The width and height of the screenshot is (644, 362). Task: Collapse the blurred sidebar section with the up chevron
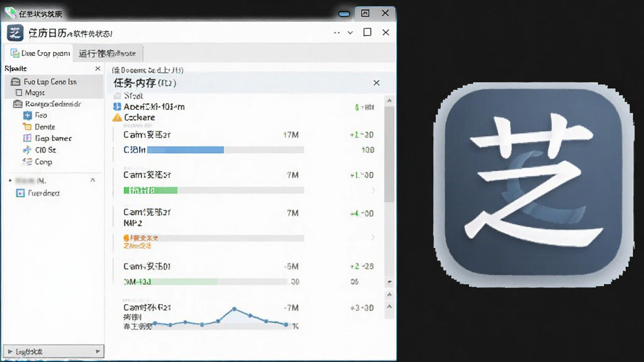[x=93, y=180]
